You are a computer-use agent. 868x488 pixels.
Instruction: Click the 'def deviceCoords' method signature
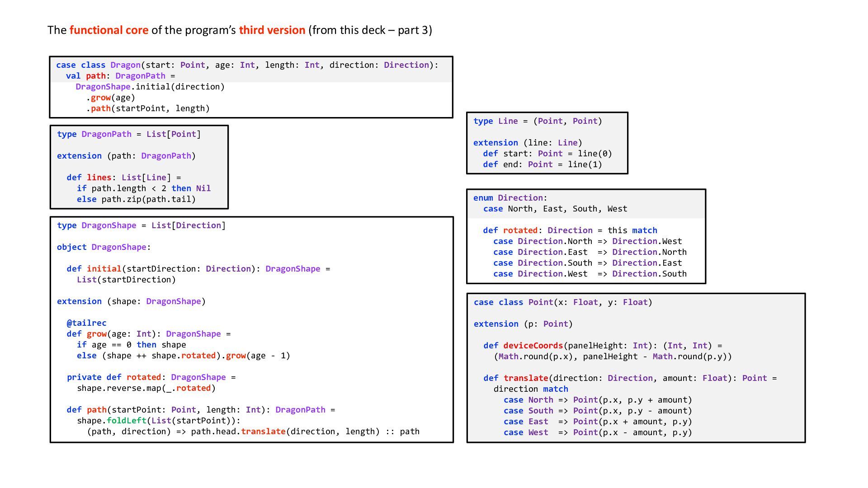602,346
